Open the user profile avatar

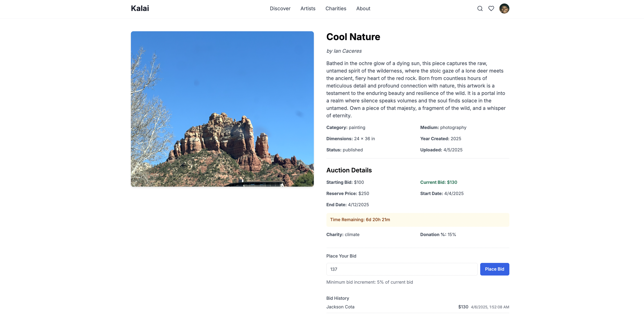click(504, 8)
